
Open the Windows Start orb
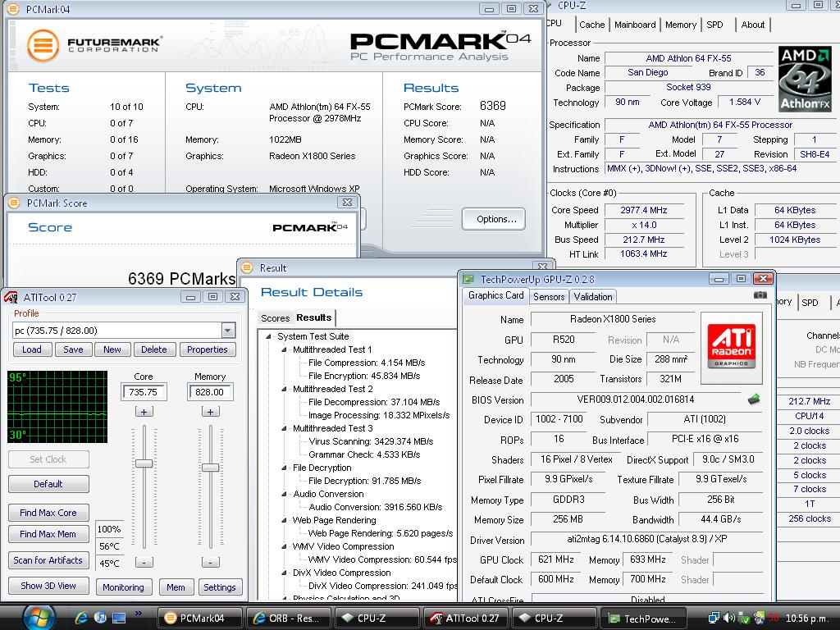(39, 617)
